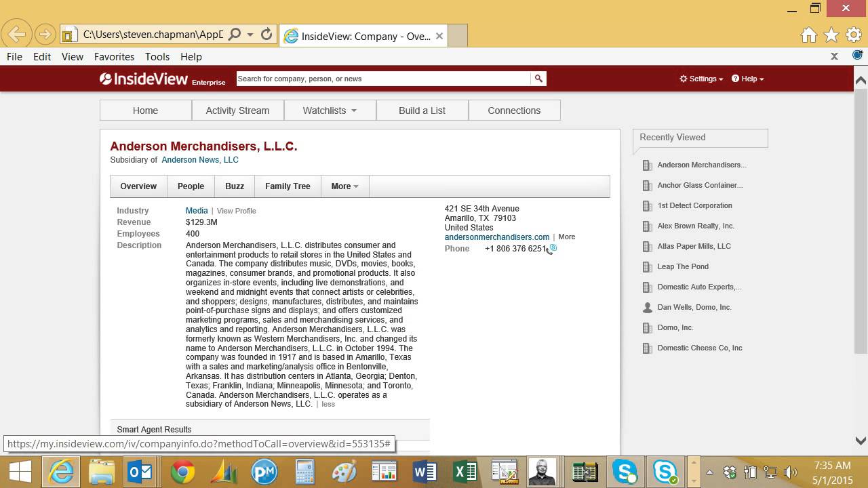The image size is (868, 488).
Task: Open the Favorites menu
Action: [114, 57]
